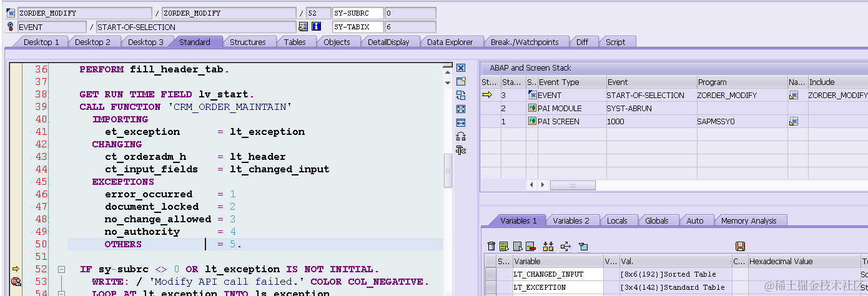Screen dimensions: 868x296
Task: Open the Data Explorer tab
Action: coord(450,42)
